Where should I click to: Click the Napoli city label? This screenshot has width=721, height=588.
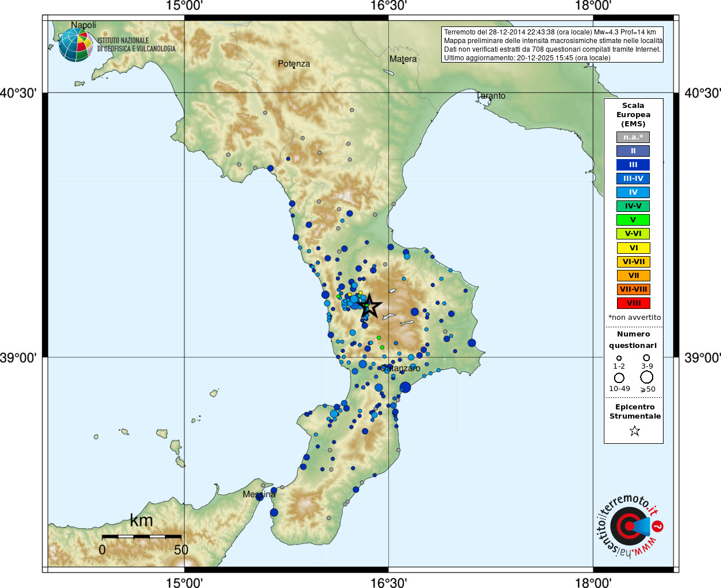tap(84, 25)
